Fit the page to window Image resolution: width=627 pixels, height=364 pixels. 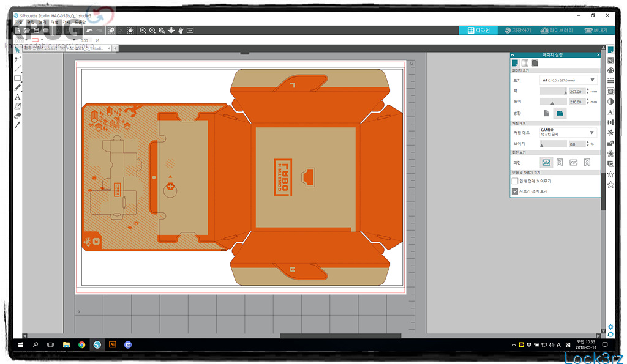click(190, 31)
